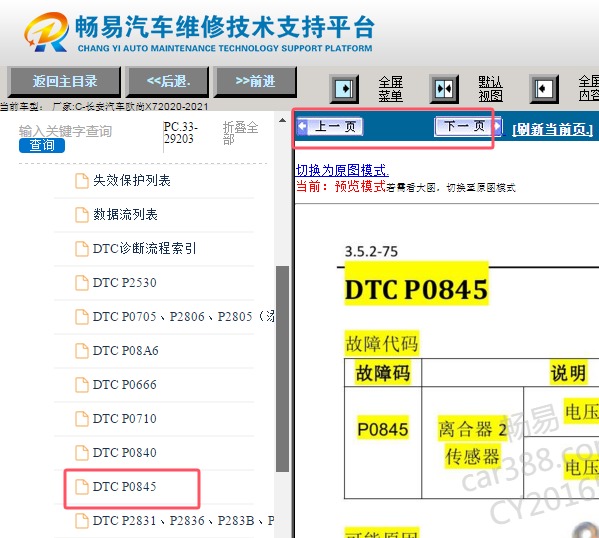Click the document icon beside DTC P08A6
This screenshot has height=538, width=599.
click(x=81, y=351)
